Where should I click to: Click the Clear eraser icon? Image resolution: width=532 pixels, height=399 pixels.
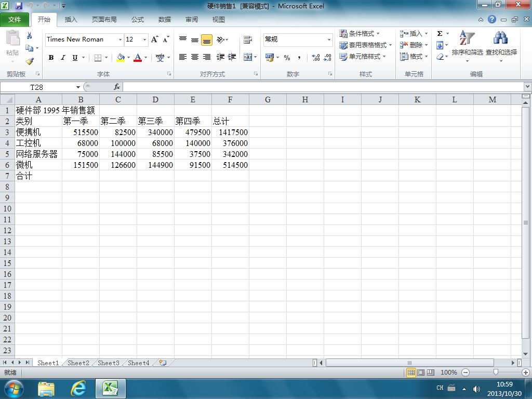coord(440,57)
